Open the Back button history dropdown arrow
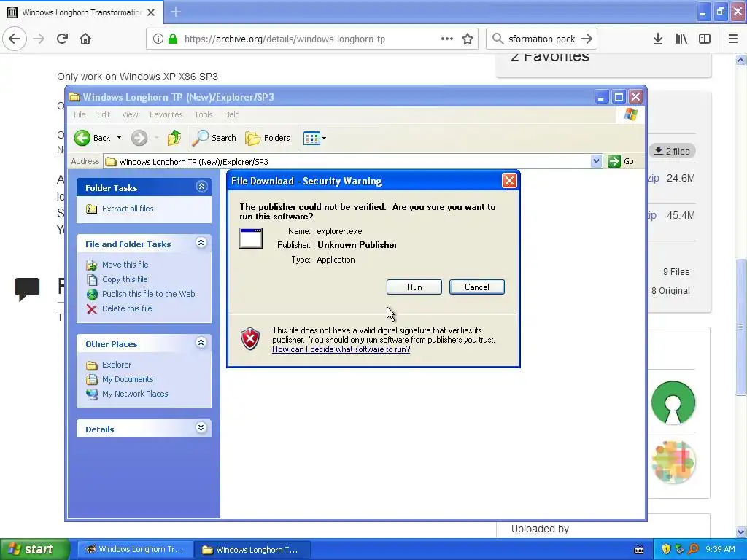 119,138
